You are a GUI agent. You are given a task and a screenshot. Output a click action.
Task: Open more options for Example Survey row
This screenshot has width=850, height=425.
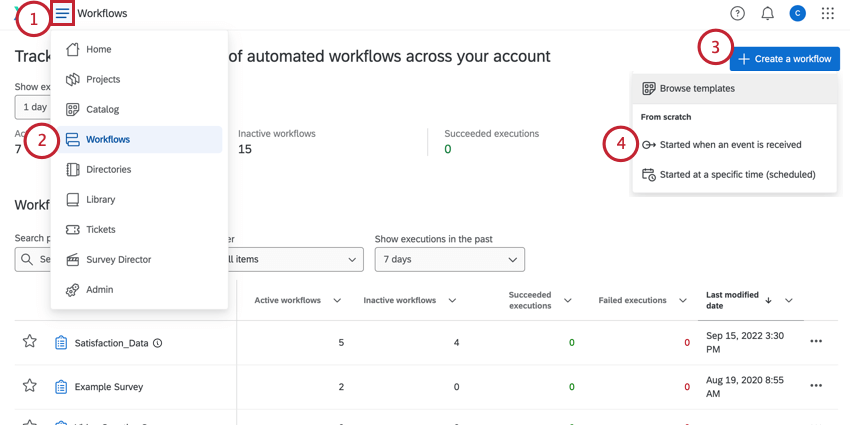816,386
